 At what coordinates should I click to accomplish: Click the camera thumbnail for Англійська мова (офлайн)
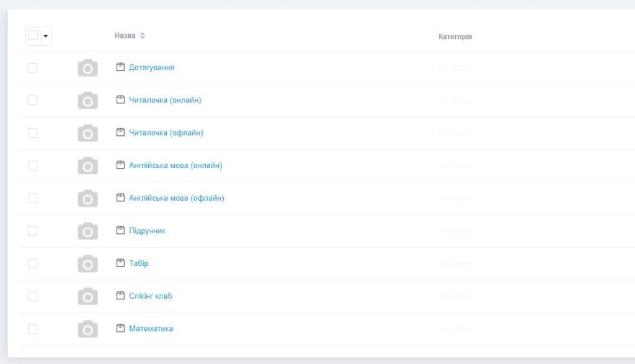[x=87, y=198]
